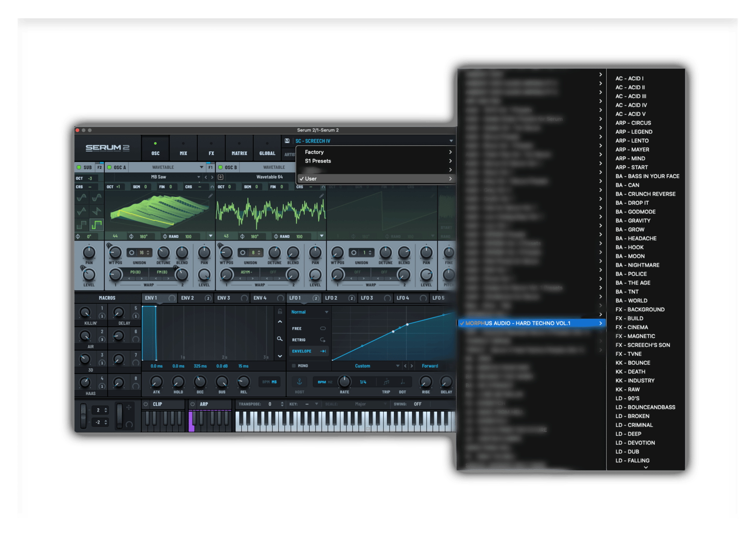Click the OSC B wavetable import icon
The height and width of the screenshot is (535, 756).
point(220,177)
